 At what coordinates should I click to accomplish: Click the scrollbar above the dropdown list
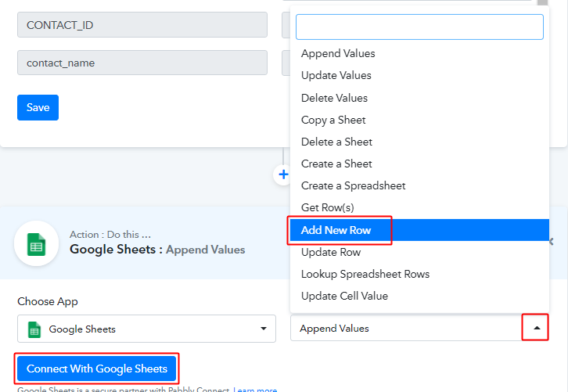(542, 3)
